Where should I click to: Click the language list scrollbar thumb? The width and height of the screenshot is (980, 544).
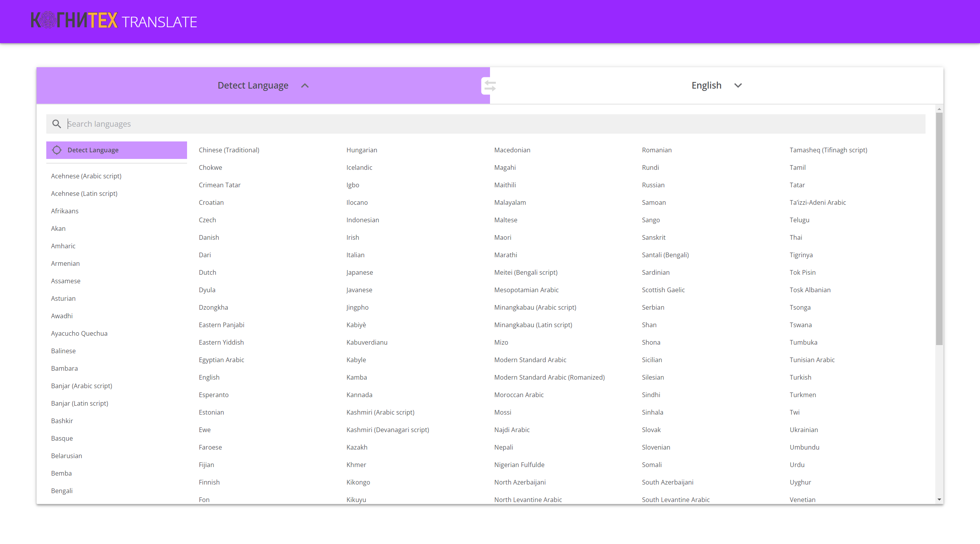coord(939,229)
